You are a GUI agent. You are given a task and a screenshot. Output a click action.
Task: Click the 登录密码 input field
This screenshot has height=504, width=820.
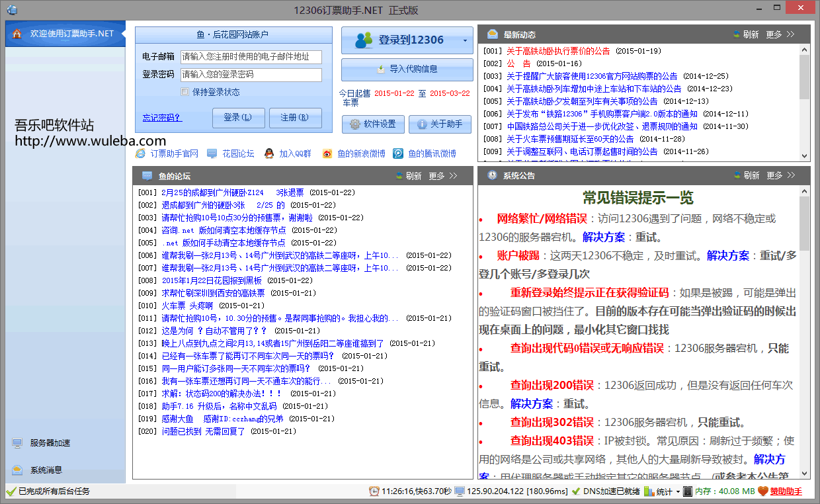tap(251, 75)
